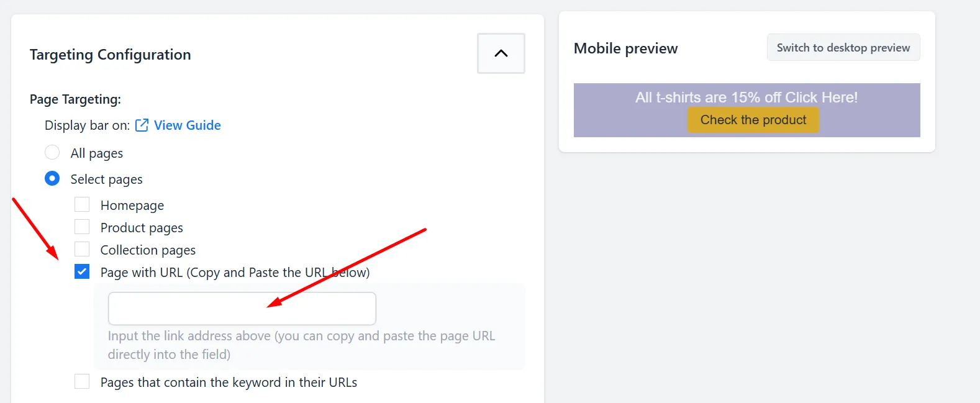Click the Targeting Configuration heading
The image size is (980, 403).
pyautogui.click(x=111, y=55)
